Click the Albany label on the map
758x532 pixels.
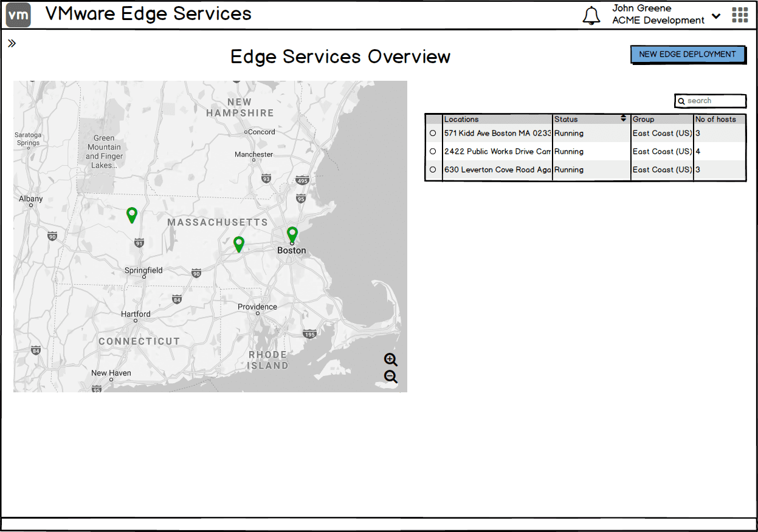tap(30, 199)
